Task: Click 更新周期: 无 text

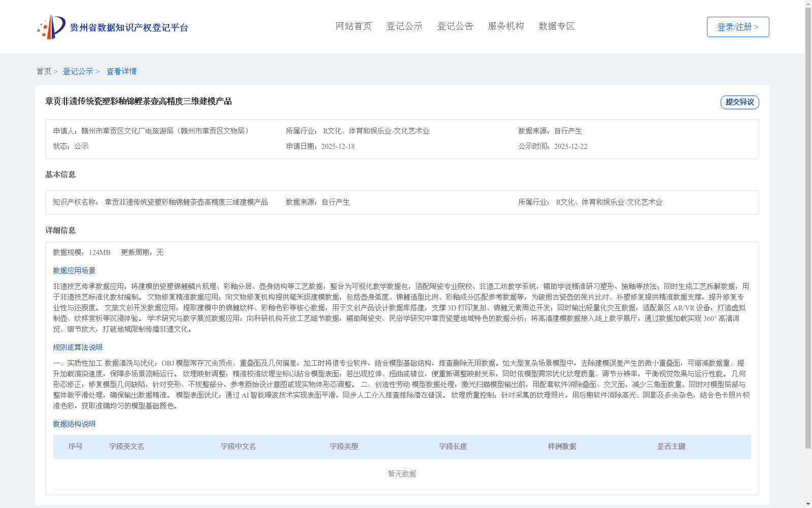Action: point(142,252)
